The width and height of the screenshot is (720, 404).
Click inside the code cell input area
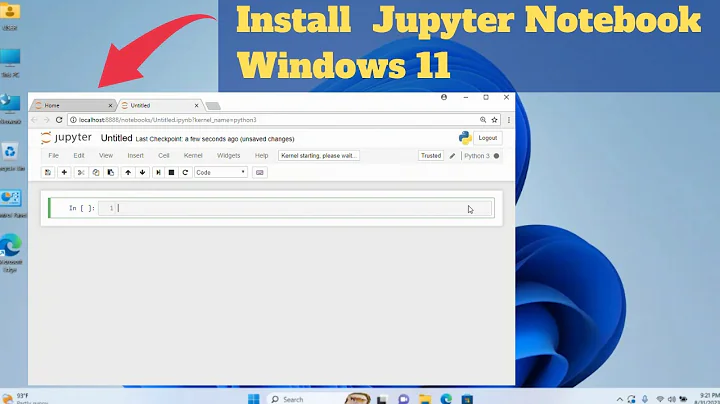click(x=295, y=208)
